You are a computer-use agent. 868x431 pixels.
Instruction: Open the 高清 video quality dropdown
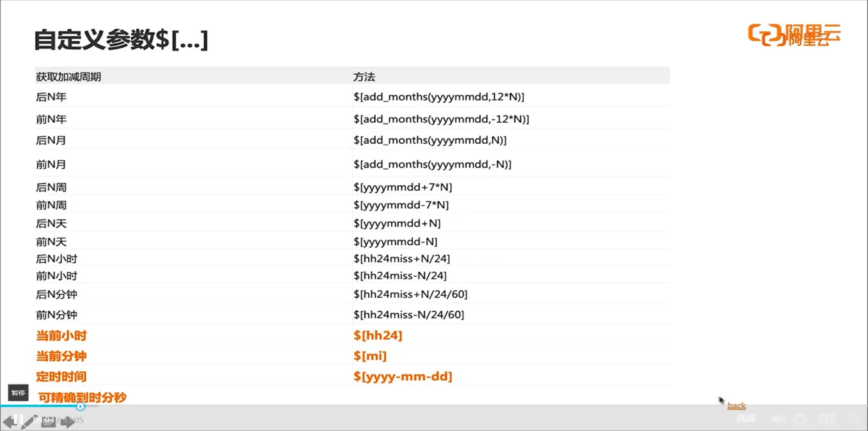point(746,419)
